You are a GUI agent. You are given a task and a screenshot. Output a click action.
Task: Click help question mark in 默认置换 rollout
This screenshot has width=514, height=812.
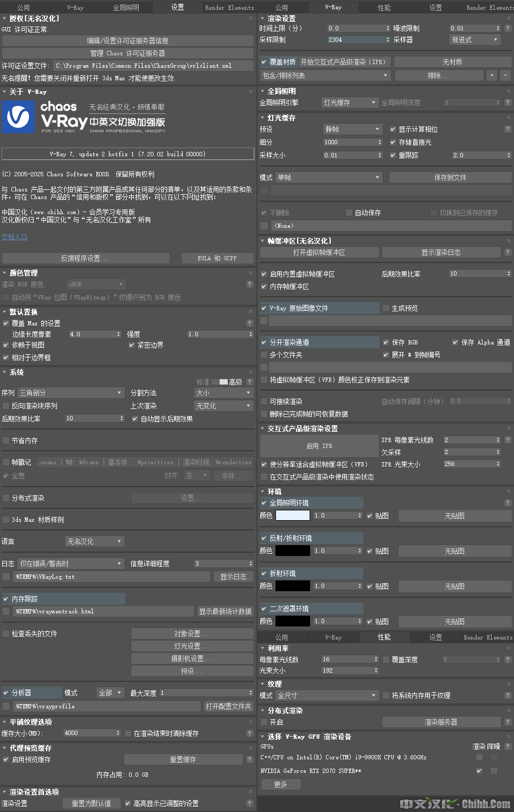click(x=249, y=323)
